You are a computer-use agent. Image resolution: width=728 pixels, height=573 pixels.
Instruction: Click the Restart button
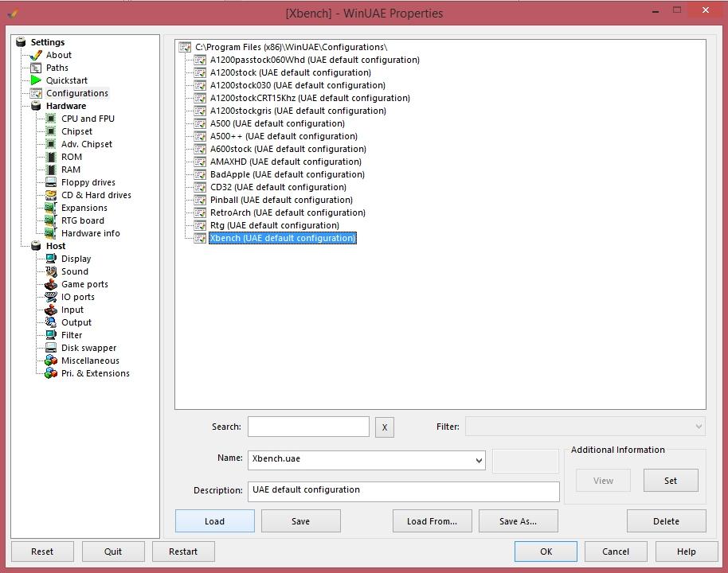pos(183,552)
